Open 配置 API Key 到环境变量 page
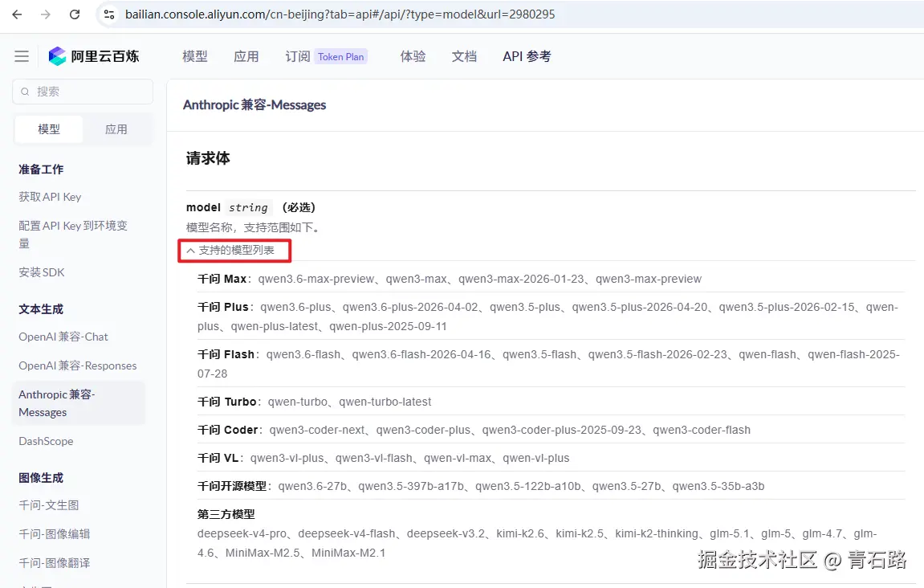Image resolution: width=924 pixels, height=588 pixels. click(73, 234)
